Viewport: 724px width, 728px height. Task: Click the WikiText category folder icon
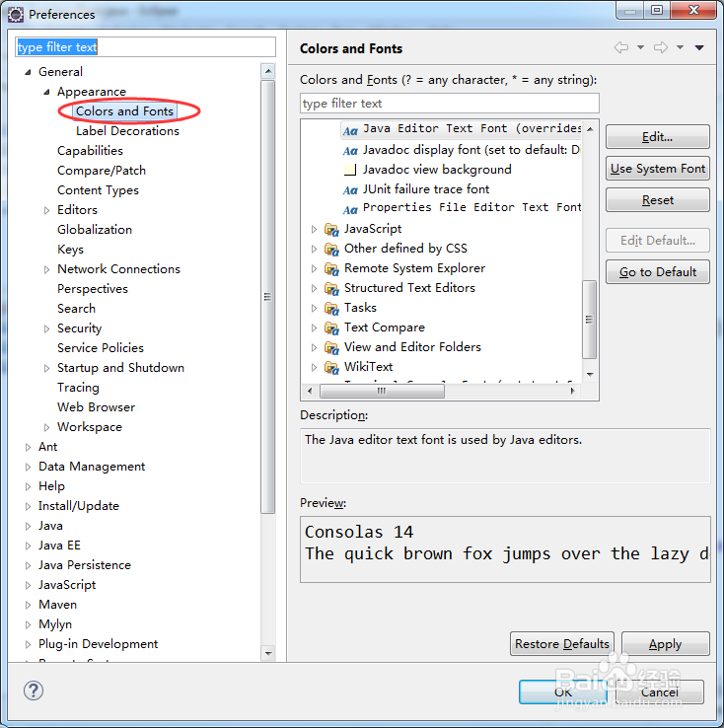(x=331, y=368)
